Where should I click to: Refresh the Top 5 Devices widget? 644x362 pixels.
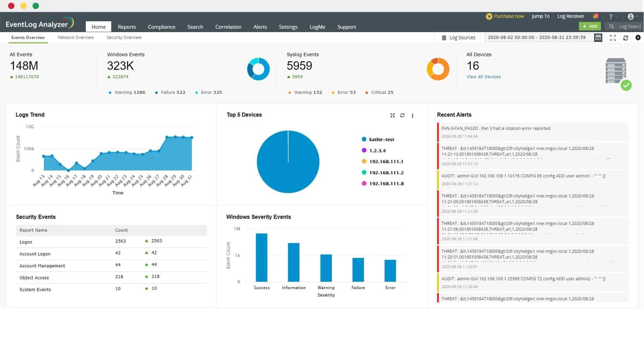tap(402, 115)
